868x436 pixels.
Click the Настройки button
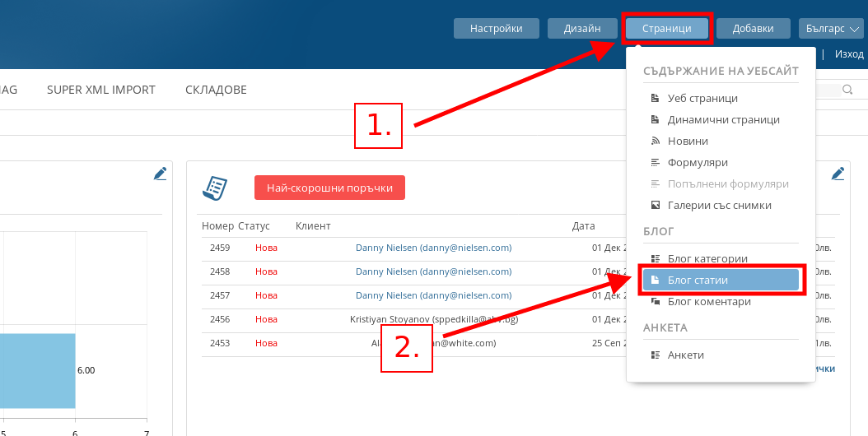click(x=496, y=28)
